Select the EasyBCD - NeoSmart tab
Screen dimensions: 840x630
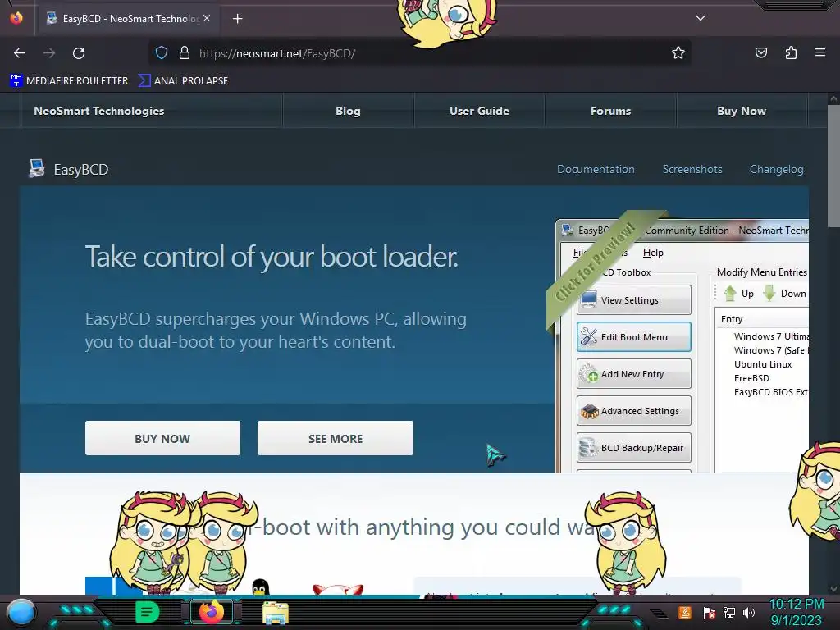point(129,18)
